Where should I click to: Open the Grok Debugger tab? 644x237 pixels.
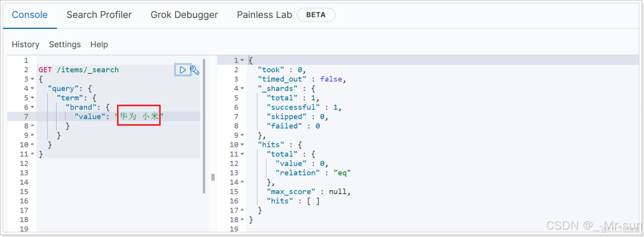point(184,15)
